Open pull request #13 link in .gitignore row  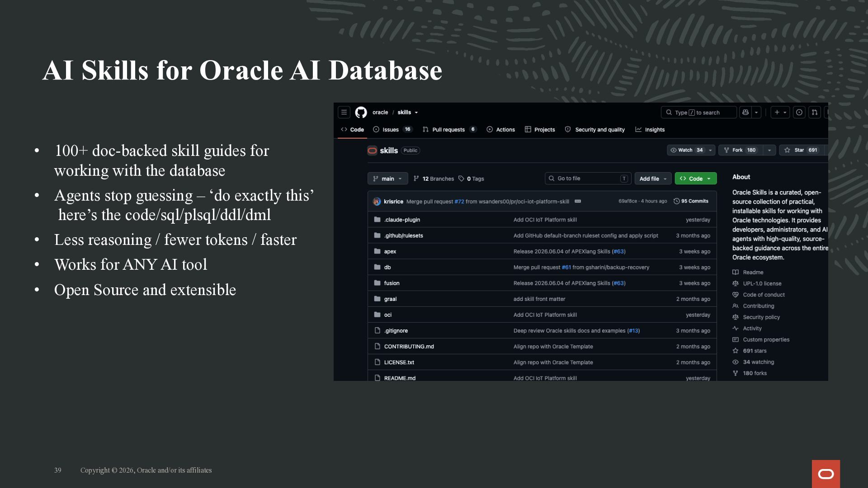(x=633, y=330)
